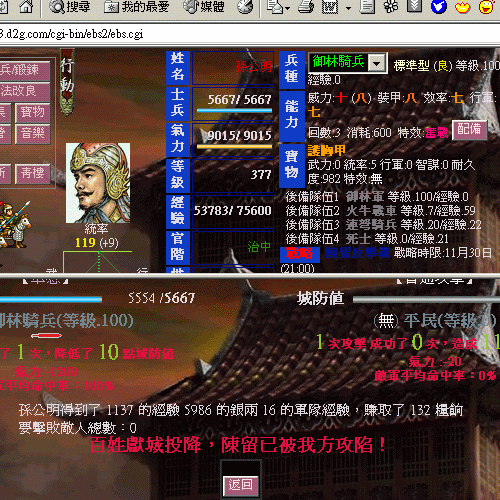500x500 pixels.
Task: Click the blue bird toolbar icon
Action: tap(439, 7)
